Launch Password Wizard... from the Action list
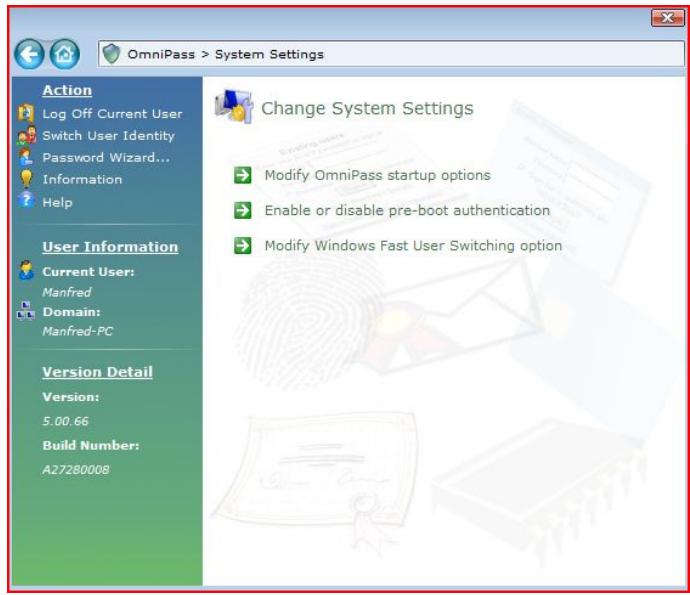The image size is (690, 595). (106, 158)
